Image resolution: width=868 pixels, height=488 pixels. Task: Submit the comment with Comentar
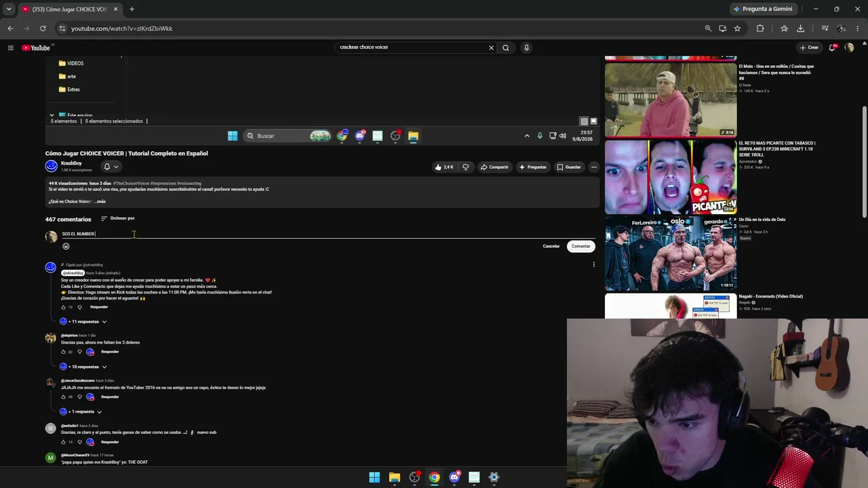point(581,246)
